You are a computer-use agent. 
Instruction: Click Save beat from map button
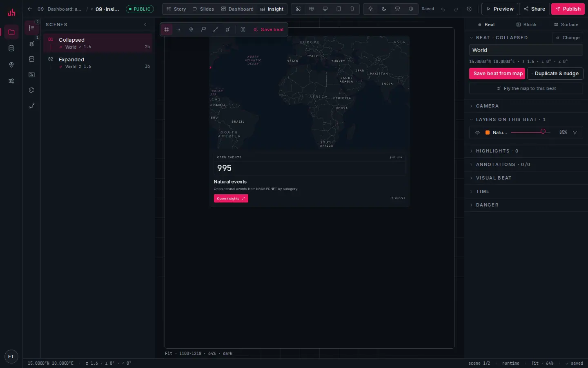(x=497, y=74)
